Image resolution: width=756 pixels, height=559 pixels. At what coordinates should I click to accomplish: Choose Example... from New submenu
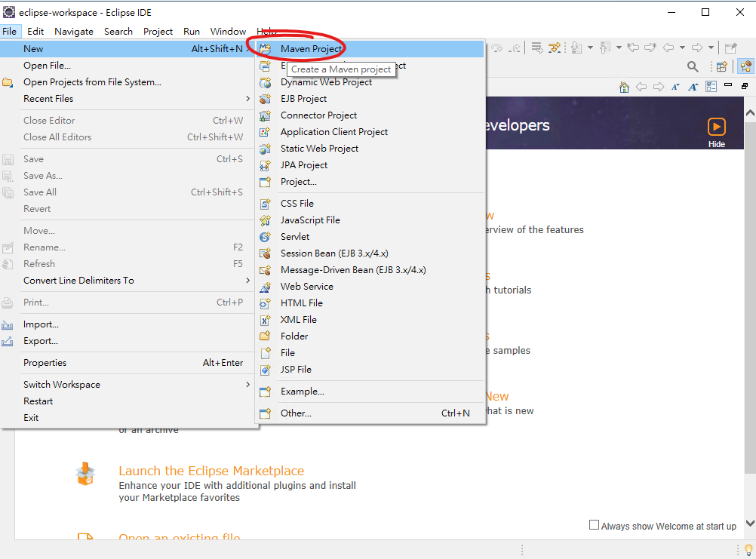tap(370, 392)
